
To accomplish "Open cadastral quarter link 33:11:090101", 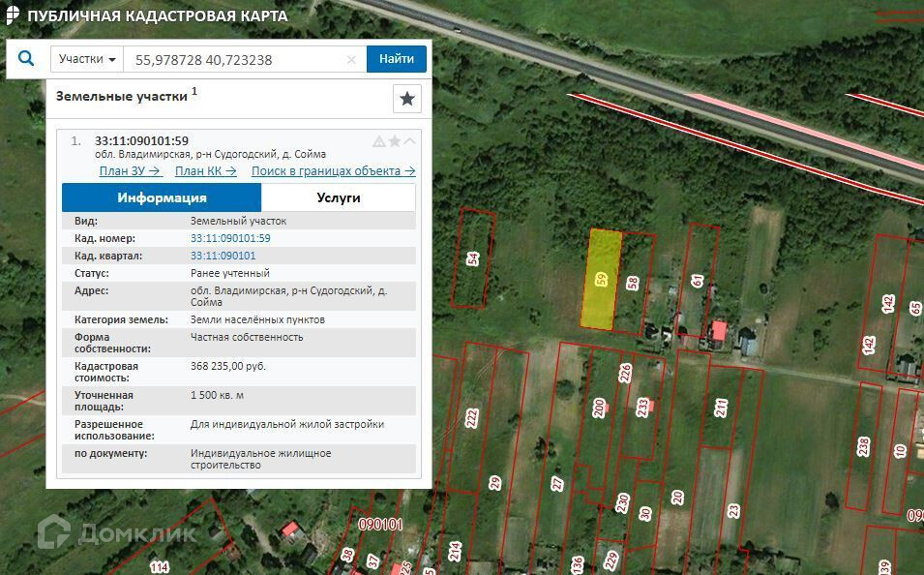I will coord(223,256).
